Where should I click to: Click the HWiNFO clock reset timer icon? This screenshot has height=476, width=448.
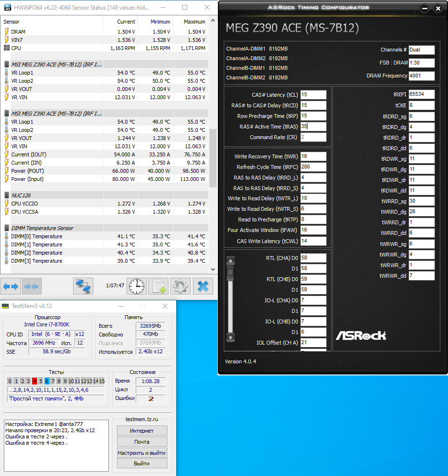click(137, 286)
